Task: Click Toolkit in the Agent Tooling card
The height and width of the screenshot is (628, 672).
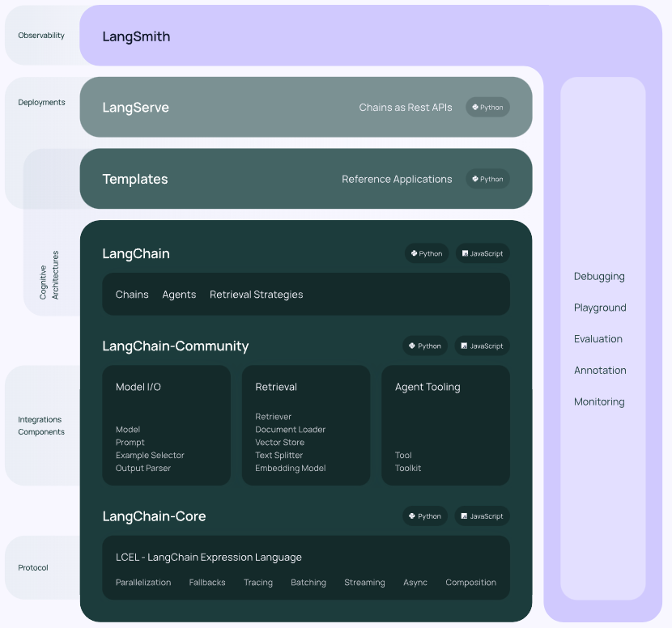Action: click(408, 468)
